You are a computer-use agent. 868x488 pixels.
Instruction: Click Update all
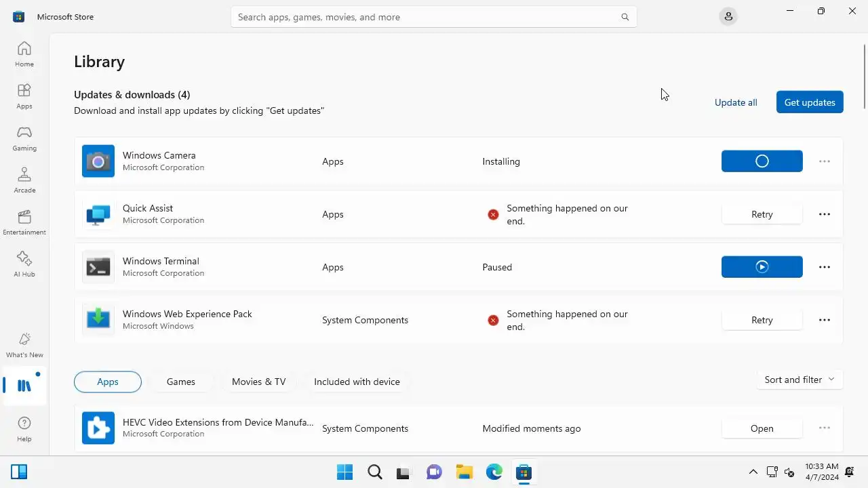(x=736, y=102)
